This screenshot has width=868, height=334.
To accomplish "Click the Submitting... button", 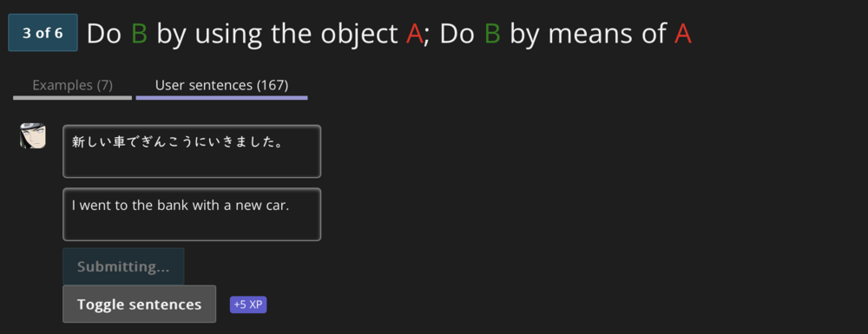I will pyautogui.click(x=123, y=266).
